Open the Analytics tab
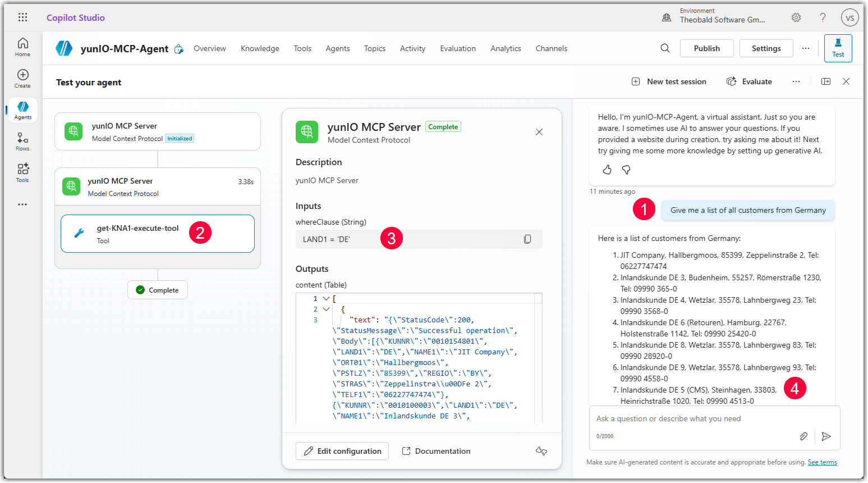The width and height of the screenshot is (868, 483). point(506,48)
